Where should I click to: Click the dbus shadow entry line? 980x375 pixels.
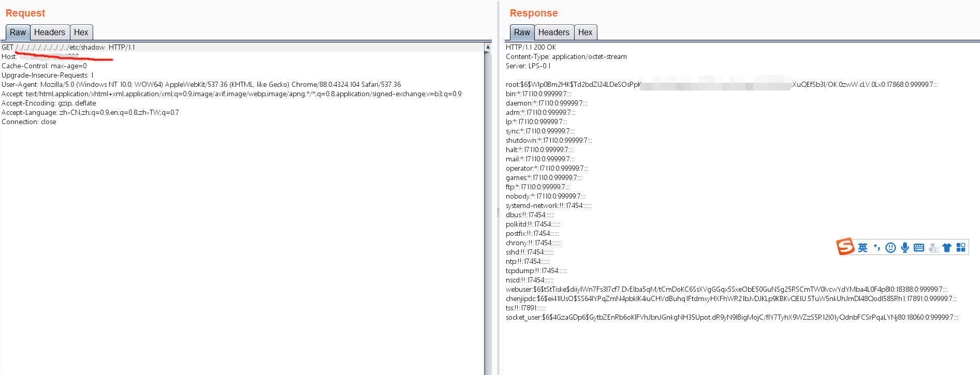(530, 215)
